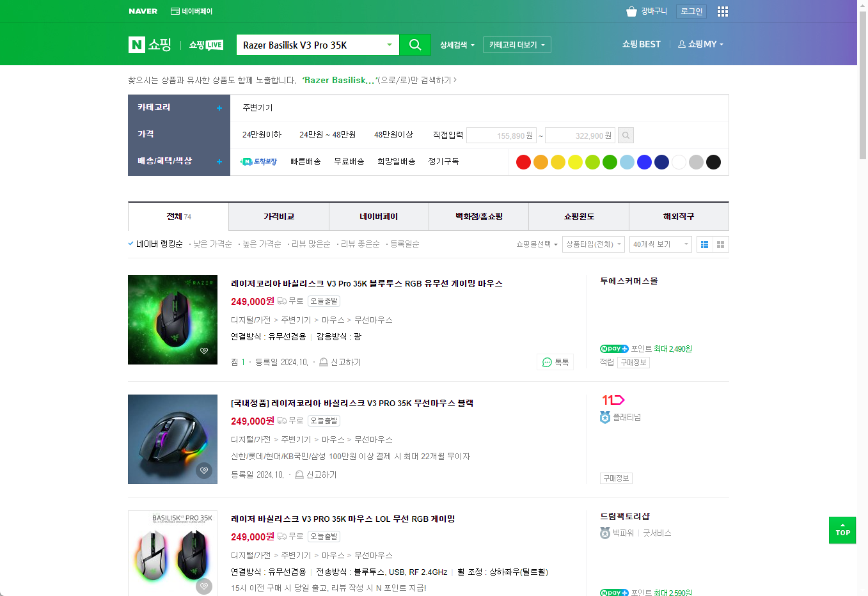This screenshot has height=596, width=868.
Task: Click the TOP scroll-to-top button
Action: [842, 530]
